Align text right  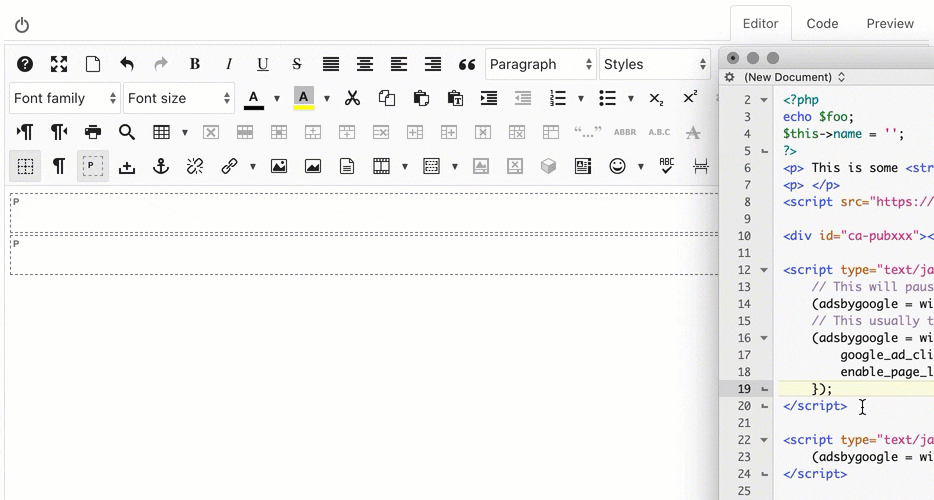click(x=432, y=64)
